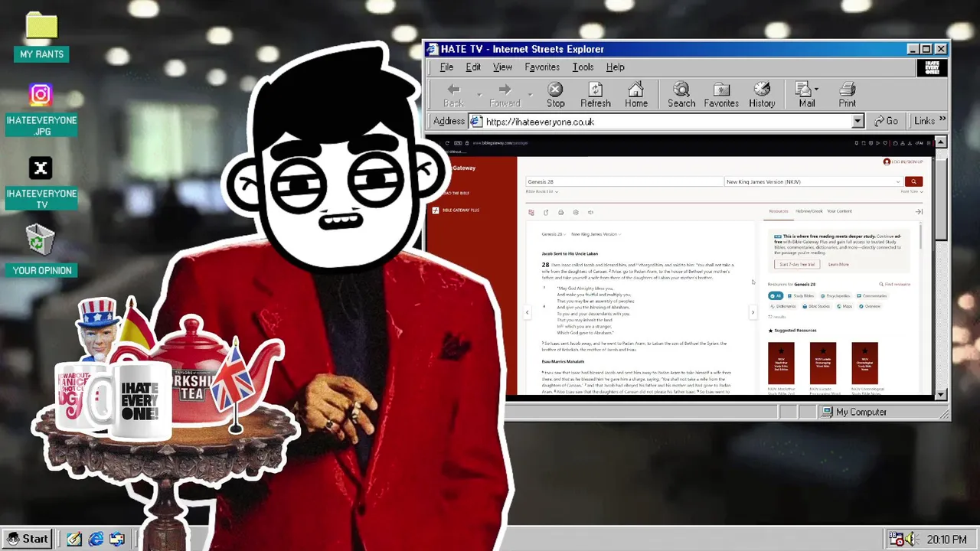Open the New King James Version (NKJV) dropdown
Screen dimensions: 980x551
pyautogui.click(x=813, y=181)
